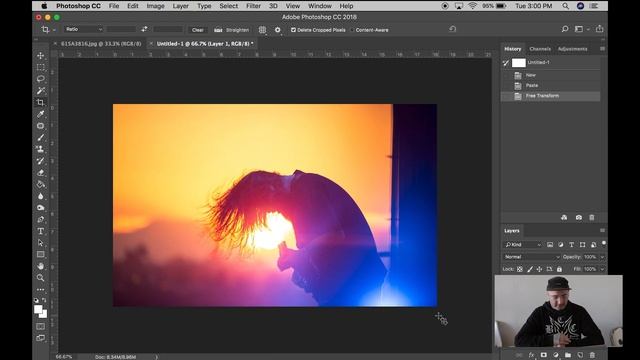Select the Hand tool

tap(40, 266)
